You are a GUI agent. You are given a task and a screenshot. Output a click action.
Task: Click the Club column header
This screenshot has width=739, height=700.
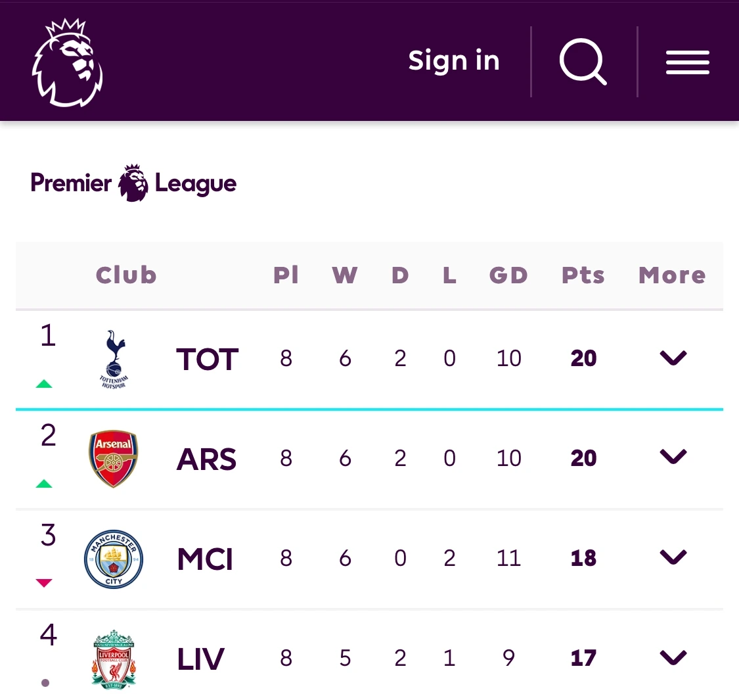(126, 275)
